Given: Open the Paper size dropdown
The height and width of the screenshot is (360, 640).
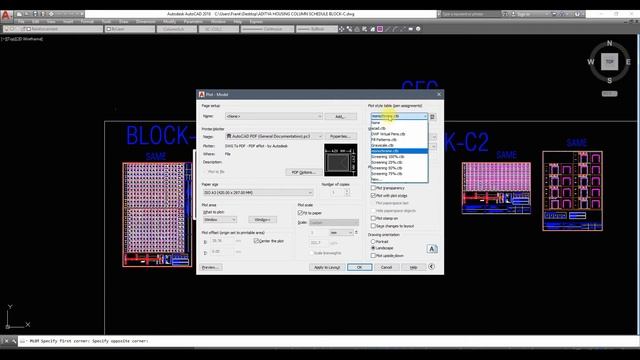Looking at the screenshot, I should pyautogui.click(x=258, y=192).
